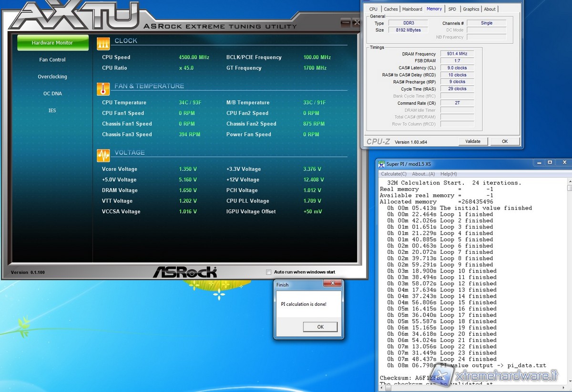The image size is (572, 392).
Task: Click the orange Clock section icon
Action: (103, 44)
